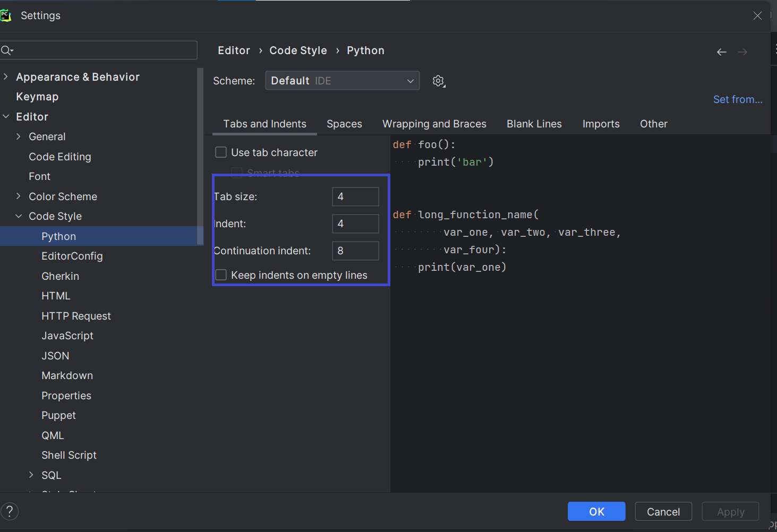The width and height of the screenshot is (777, 532).
Task: Open help with the question mark icon
Action: pos(10,511)
